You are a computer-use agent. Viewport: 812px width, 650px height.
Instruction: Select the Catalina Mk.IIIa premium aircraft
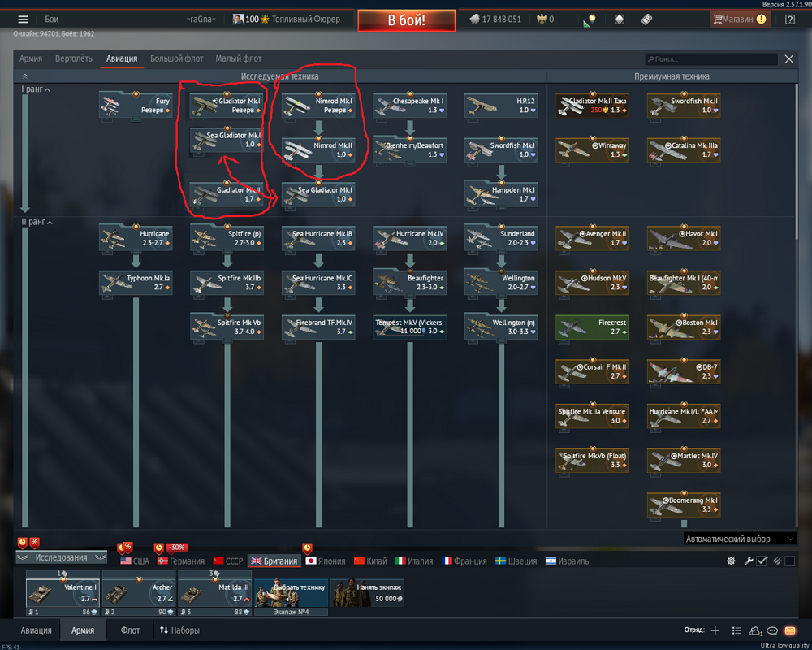pyautogui.click(x=684, y=149)
